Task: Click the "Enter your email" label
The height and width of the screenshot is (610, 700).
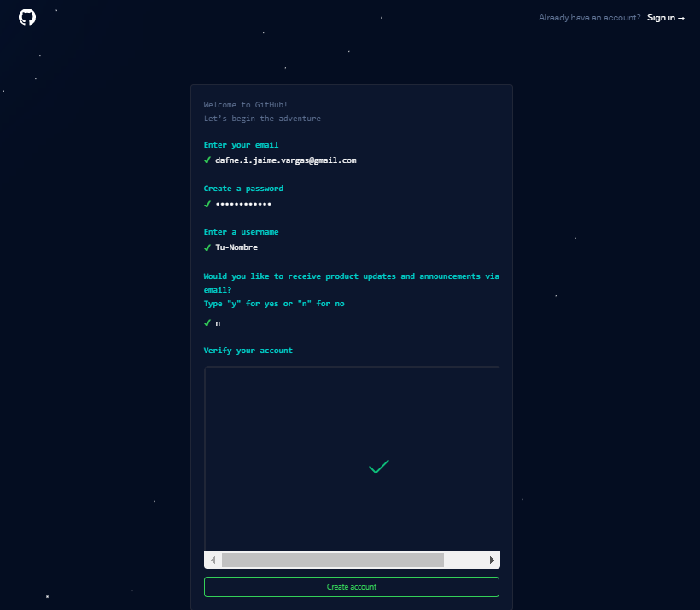Action: tap(241, 145)
